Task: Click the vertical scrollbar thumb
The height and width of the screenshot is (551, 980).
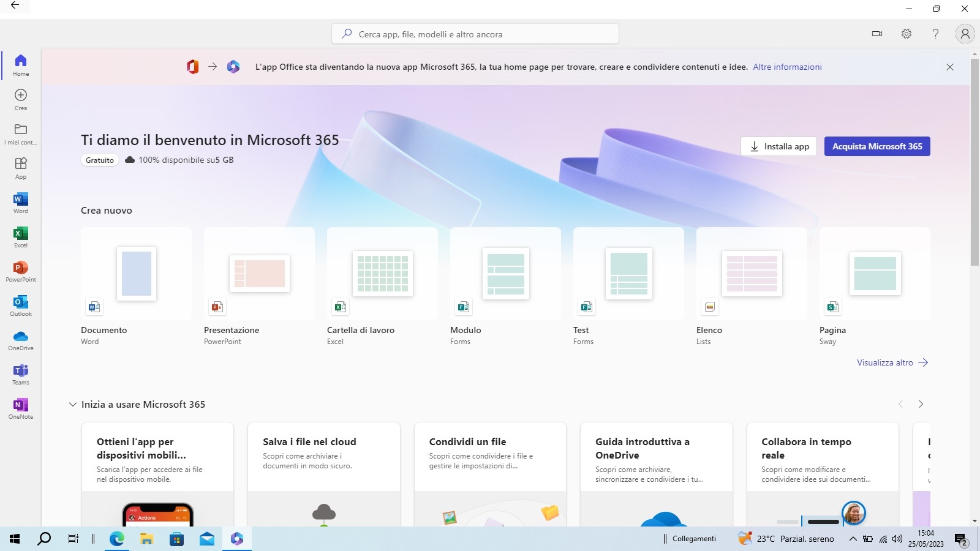Action: tap(974, 162)
